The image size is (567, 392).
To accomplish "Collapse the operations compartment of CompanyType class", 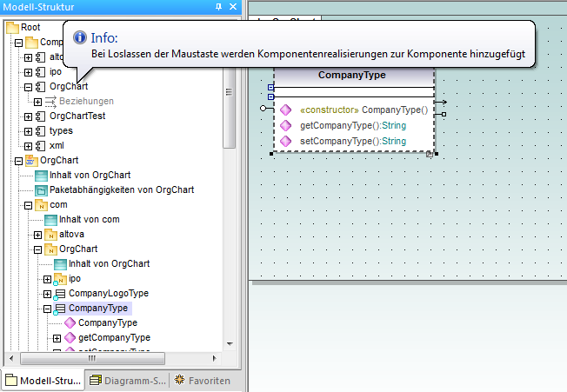I will 272,96.
